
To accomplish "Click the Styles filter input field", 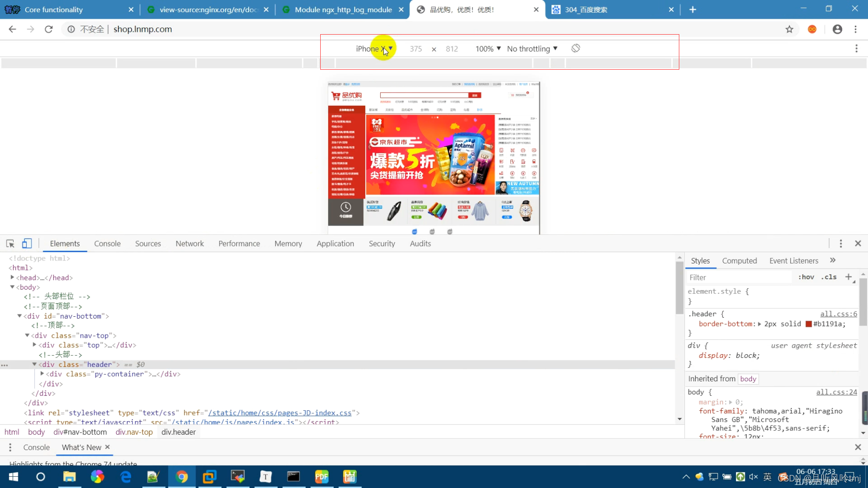I will (740, 277).
